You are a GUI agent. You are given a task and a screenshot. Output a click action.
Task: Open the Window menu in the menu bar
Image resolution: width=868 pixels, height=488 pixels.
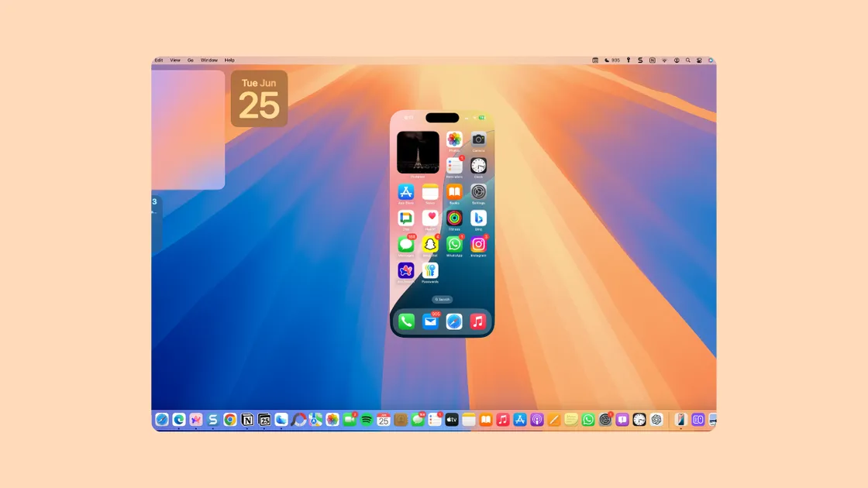[x=208, y=60]
